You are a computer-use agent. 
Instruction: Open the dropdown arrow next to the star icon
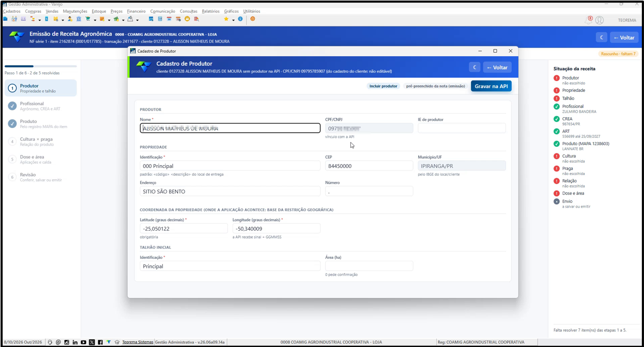click(x=233, y=20)
